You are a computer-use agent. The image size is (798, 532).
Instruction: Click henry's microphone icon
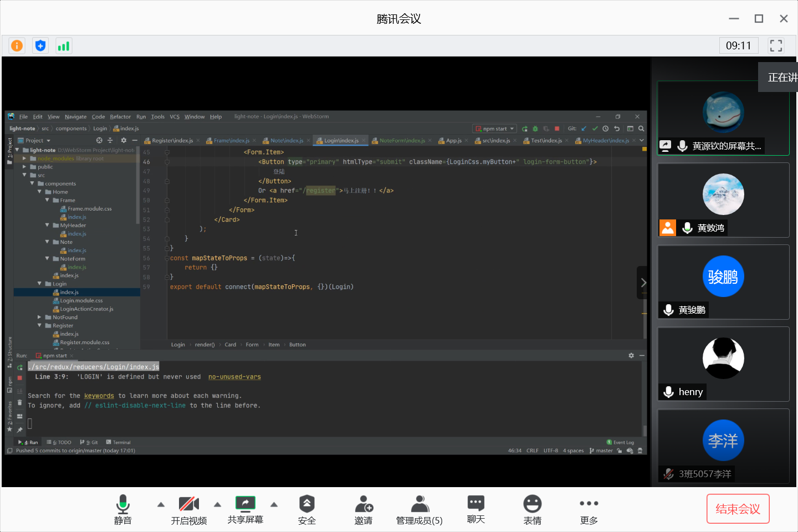click(x=669, y=392)
